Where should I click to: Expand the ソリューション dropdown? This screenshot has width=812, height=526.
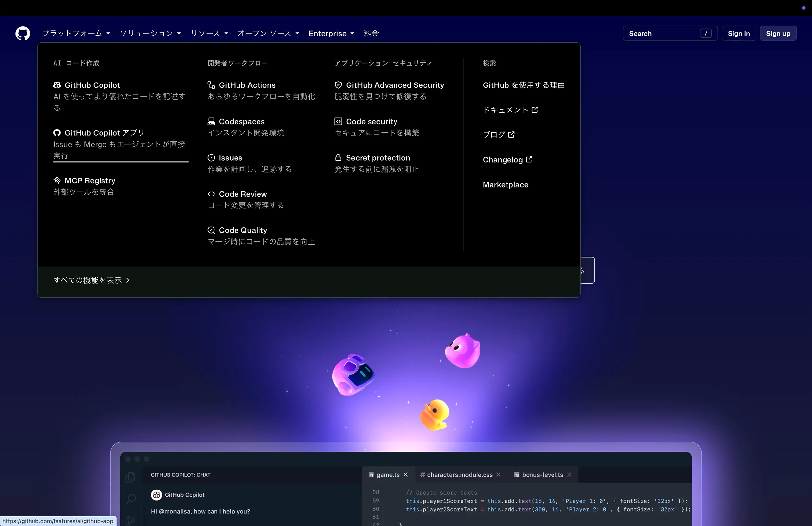coord(150,33)
